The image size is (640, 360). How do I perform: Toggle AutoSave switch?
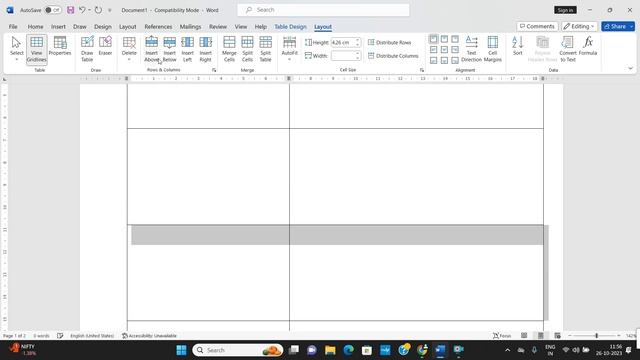(x=53, y=10)
